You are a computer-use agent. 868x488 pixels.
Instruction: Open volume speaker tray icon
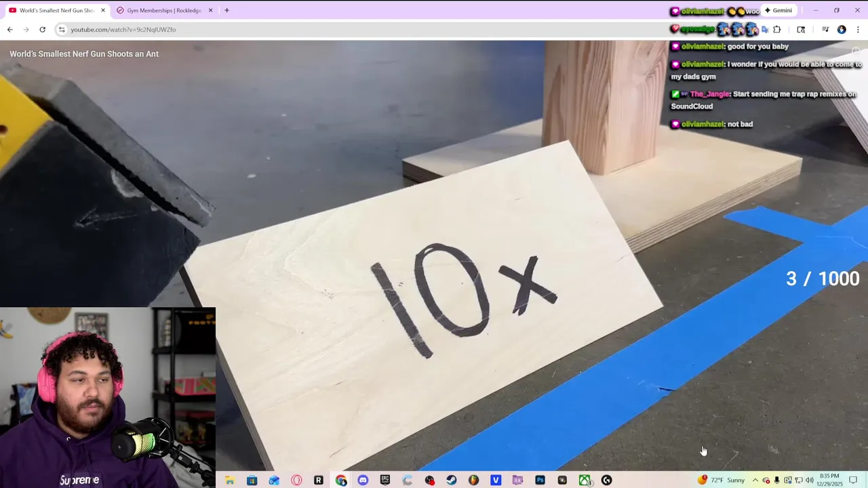(810, 480)
